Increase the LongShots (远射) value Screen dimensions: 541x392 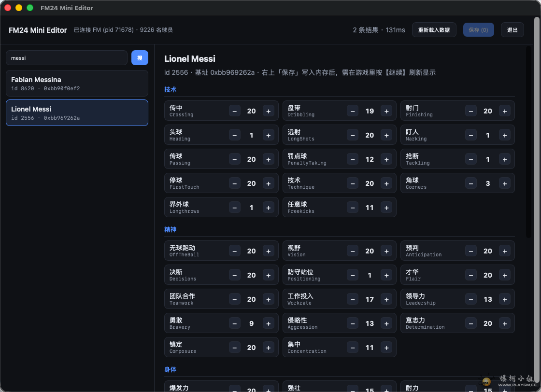pyautogui.click(x=386, y=135)
